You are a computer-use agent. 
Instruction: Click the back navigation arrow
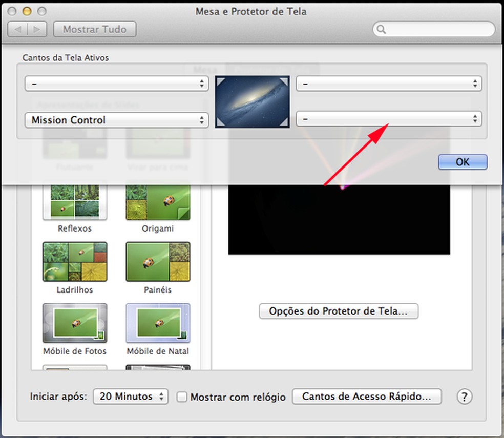coord(18,29)
